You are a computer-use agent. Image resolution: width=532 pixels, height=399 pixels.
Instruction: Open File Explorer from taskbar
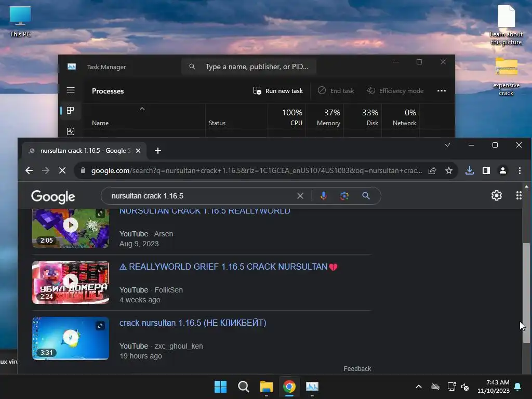click(x=267, y=387)
